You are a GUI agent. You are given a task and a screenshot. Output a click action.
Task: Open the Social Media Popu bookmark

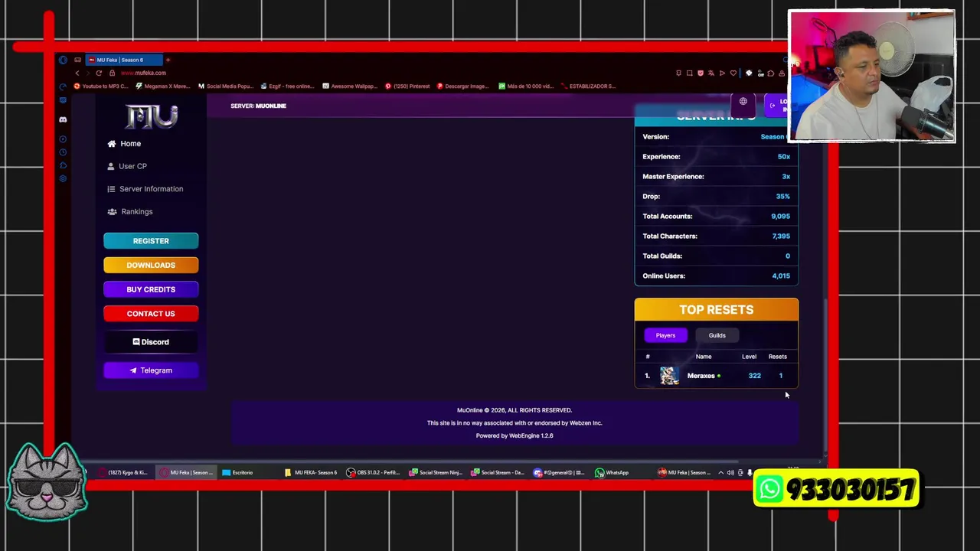(225, 86)
